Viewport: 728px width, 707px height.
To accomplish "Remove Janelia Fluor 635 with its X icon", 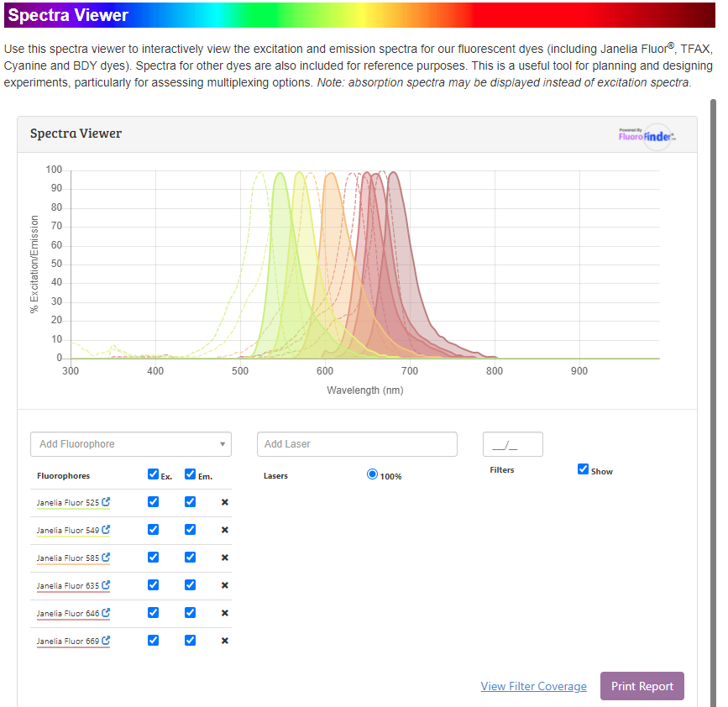I will point(224,585).
